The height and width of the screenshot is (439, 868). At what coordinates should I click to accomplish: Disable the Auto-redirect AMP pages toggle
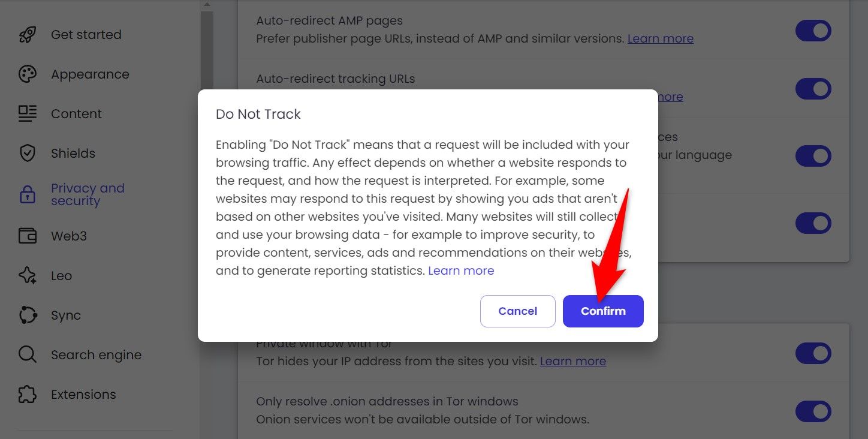click(813, 31)
